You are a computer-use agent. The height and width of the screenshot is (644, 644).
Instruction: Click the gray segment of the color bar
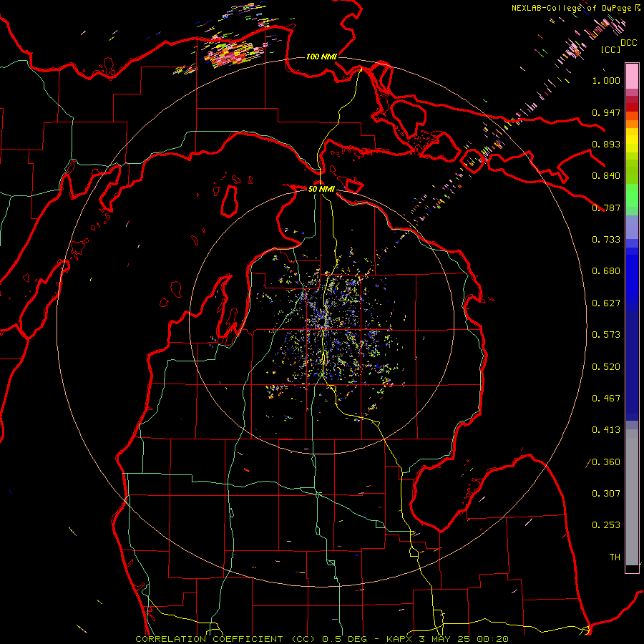pos(632,497)
